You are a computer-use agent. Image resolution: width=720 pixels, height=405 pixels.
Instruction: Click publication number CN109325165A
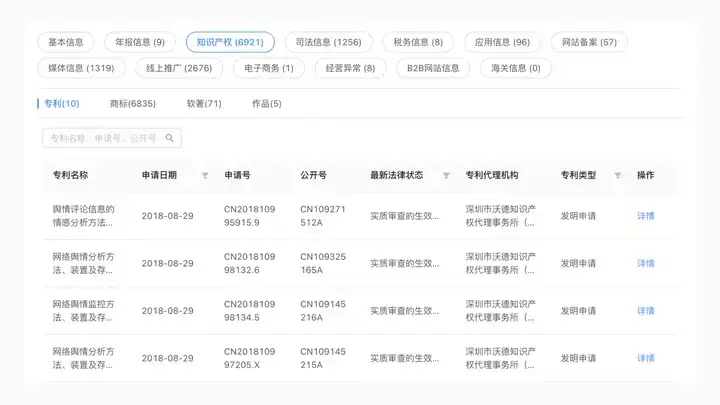(x=323, y=264)
